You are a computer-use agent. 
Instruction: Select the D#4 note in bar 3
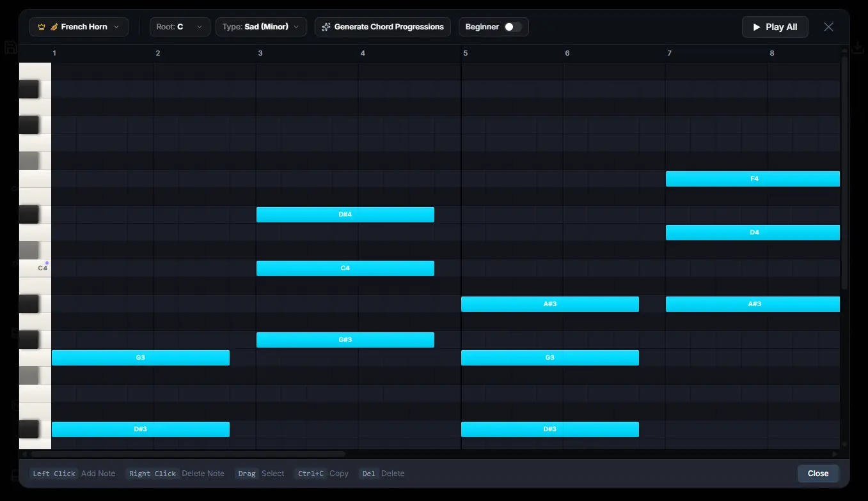345,215
